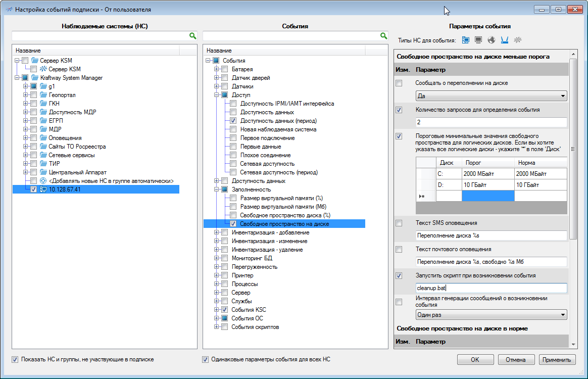Open the 'Сообщать о переполнении на диске' dropdown
This screenshot has height=379, width=588.
564,96
